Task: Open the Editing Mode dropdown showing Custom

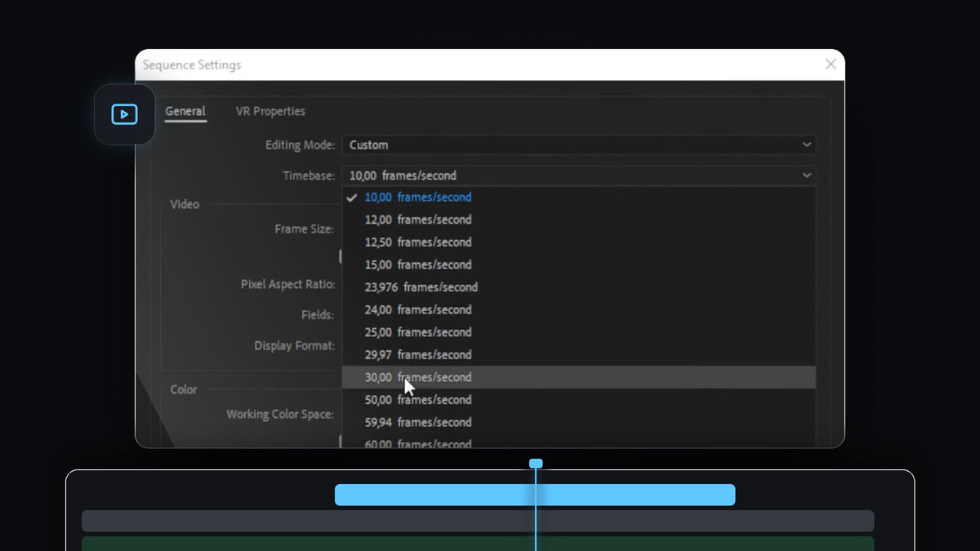Action: pos(578,144)
